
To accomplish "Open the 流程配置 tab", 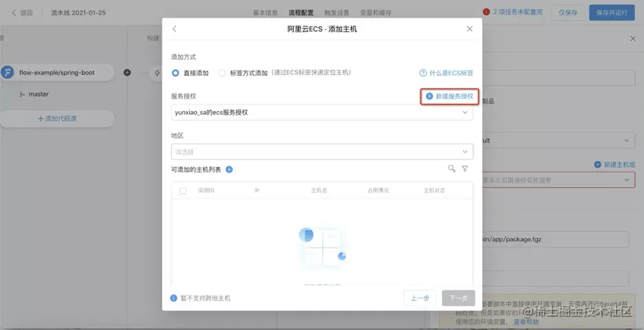I will (x=301, y=13).
